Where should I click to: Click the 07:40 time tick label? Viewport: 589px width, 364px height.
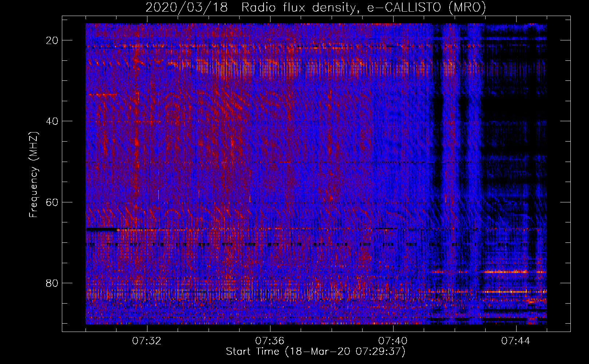(393, 341)
